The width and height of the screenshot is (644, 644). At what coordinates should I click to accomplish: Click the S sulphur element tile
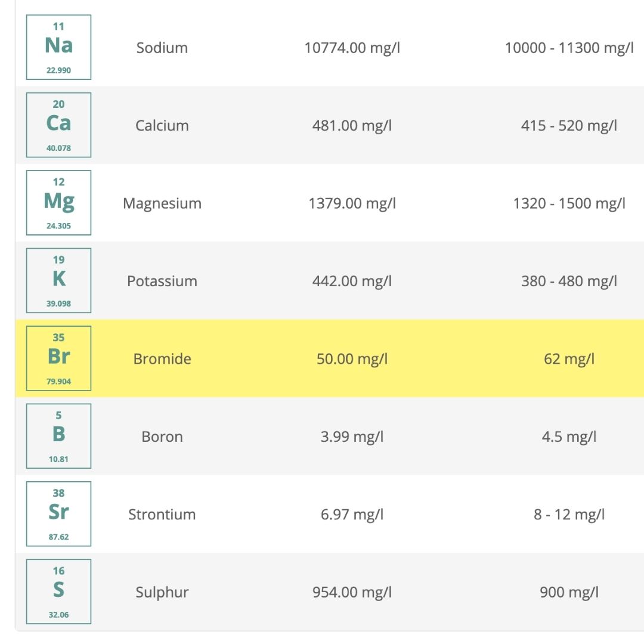pyautogui.click(x=58, y=592)
